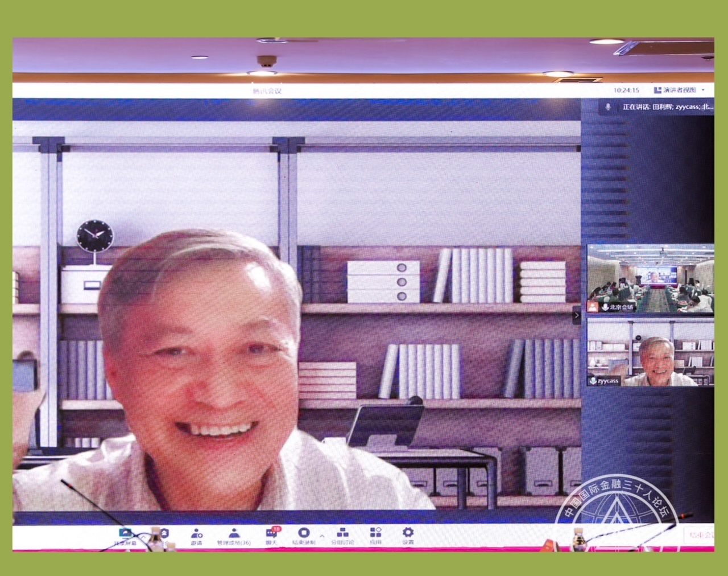Open the Invite (邀请) icon
The height and width of the screenshot is (576, 728).
(x=197, y=534)
